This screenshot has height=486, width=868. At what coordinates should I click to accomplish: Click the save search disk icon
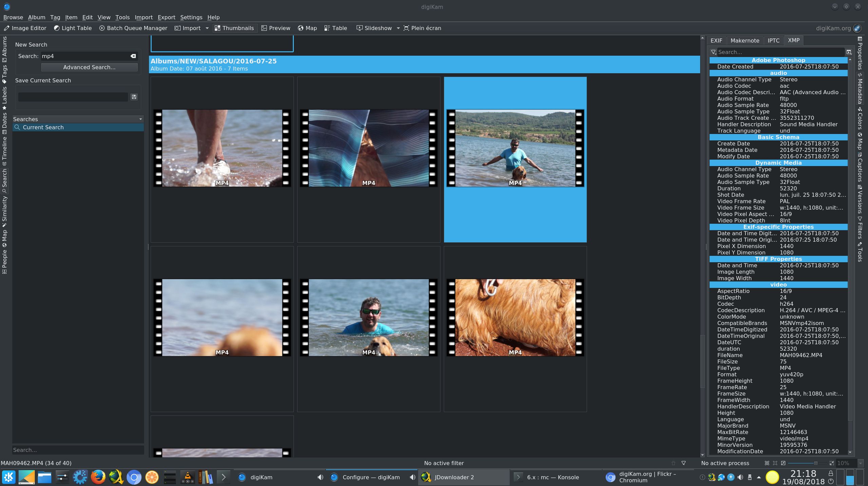(x=134, y=97)
